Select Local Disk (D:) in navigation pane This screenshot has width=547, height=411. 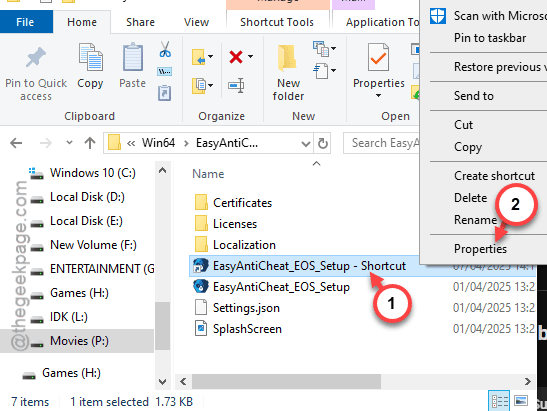(87, 197)
